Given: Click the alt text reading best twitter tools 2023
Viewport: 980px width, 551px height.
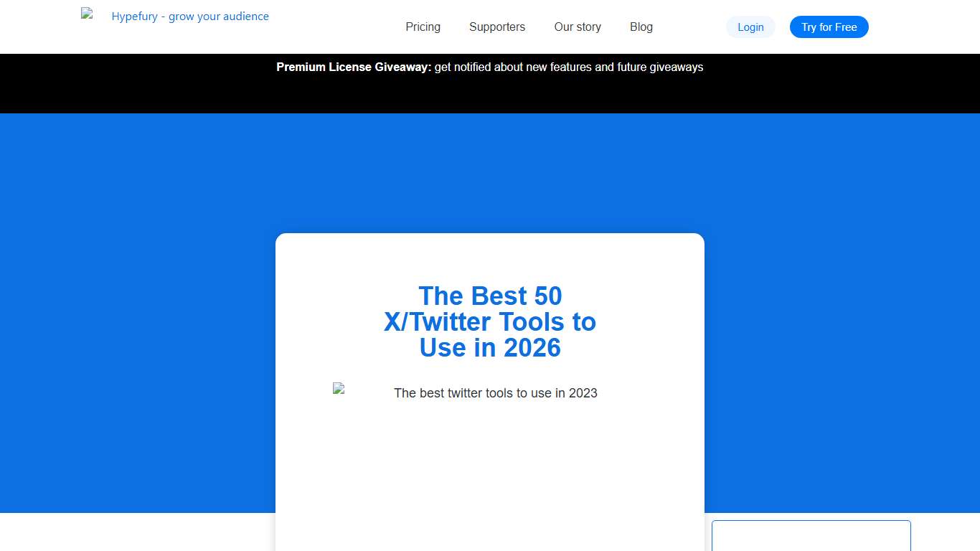Looking at the screenshot, I should [x=495, y=393].
